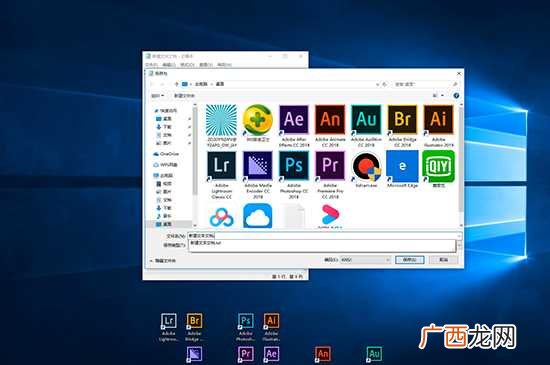This screenshot has height=365, width=550.
Task: Click the up-one-level arrow in Save As dialog
Action: (176, 84)
